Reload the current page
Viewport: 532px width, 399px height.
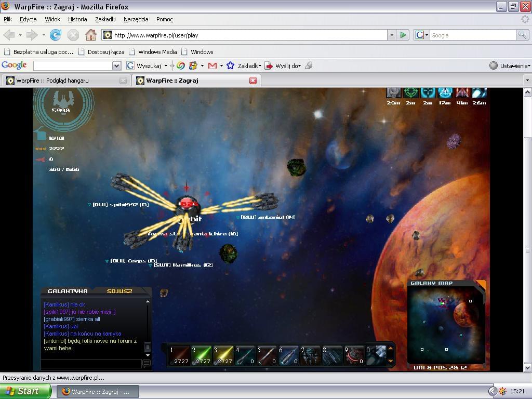[56, 35]
